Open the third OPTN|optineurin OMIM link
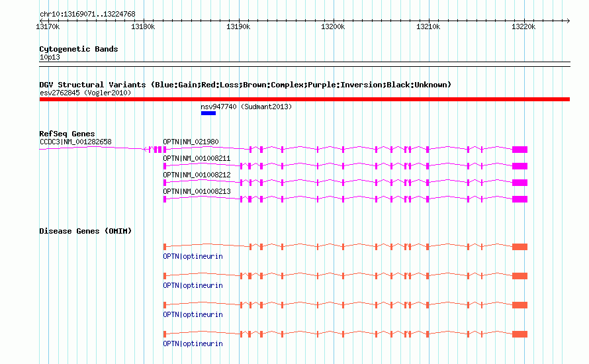Viewport: 589px width, 364px height. coord(193,314)
